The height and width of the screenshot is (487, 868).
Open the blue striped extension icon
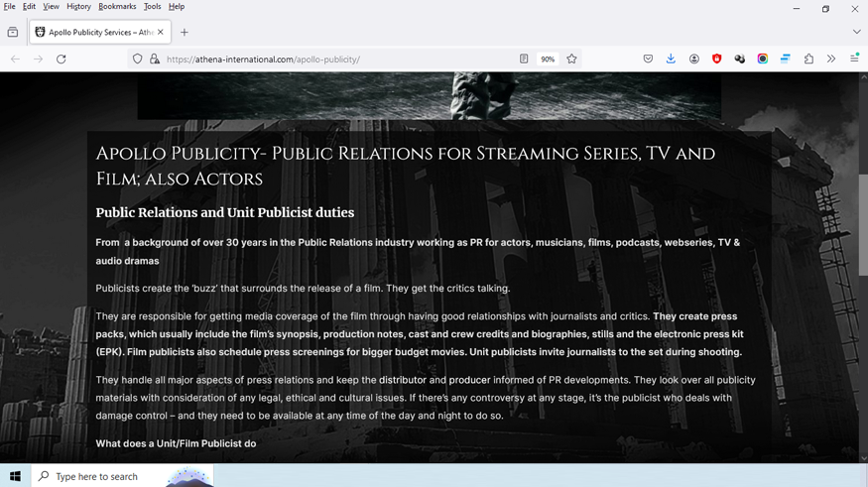(786, 60)
